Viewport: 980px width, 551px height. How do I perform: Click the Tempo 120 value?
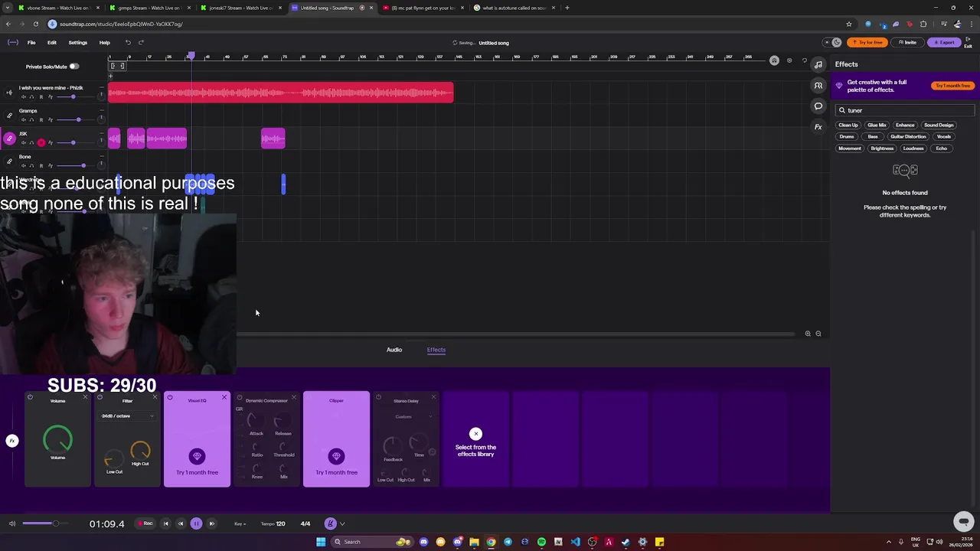(280, 524)
